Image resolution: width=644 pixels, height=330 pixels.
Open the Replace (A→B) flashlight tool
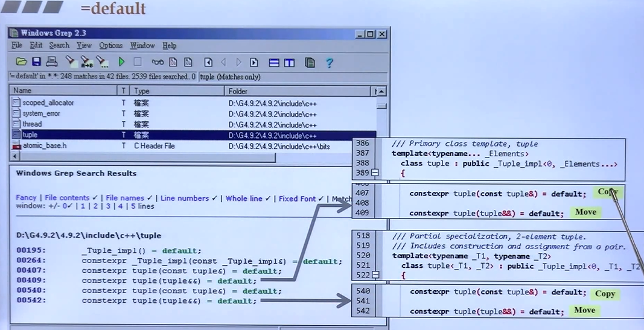click(86, 62)
